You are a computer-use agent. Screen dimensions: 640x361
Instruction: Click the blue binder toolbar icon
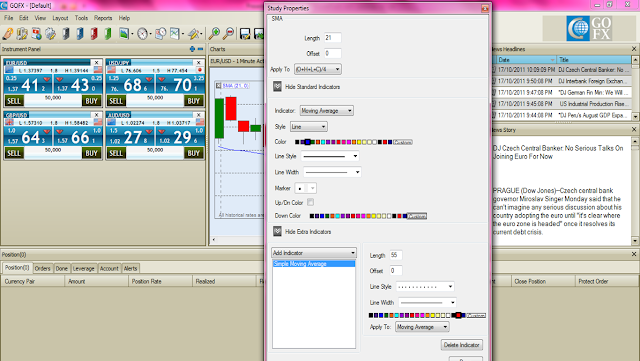pyautogui.click(x=80, y=33)
